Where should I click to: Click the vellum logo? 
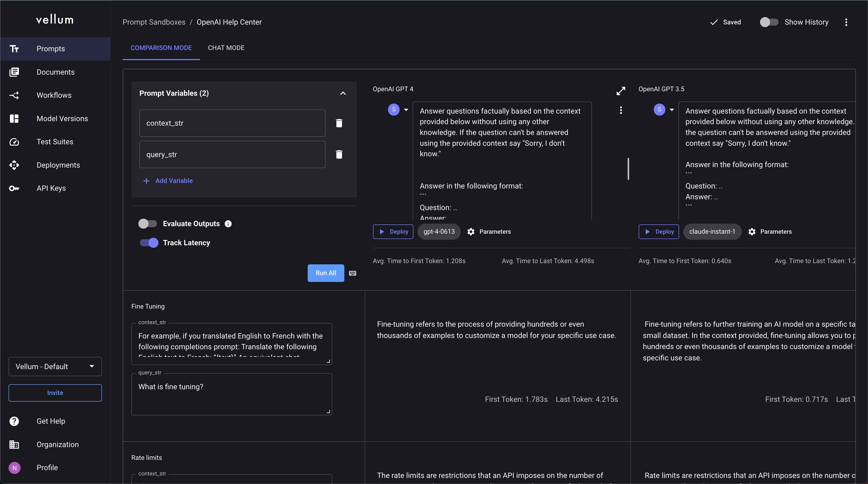coord(55,20)
